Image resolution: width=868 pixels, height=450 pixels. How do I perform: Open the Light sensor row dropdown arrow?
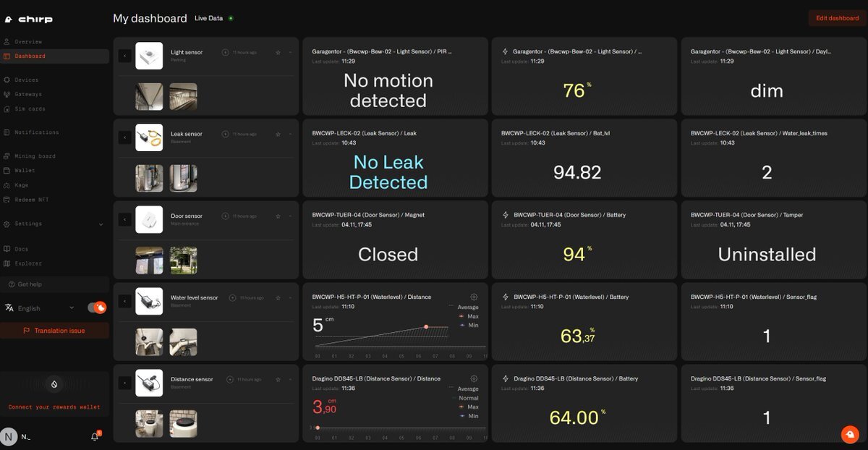(x=290, y=52)
